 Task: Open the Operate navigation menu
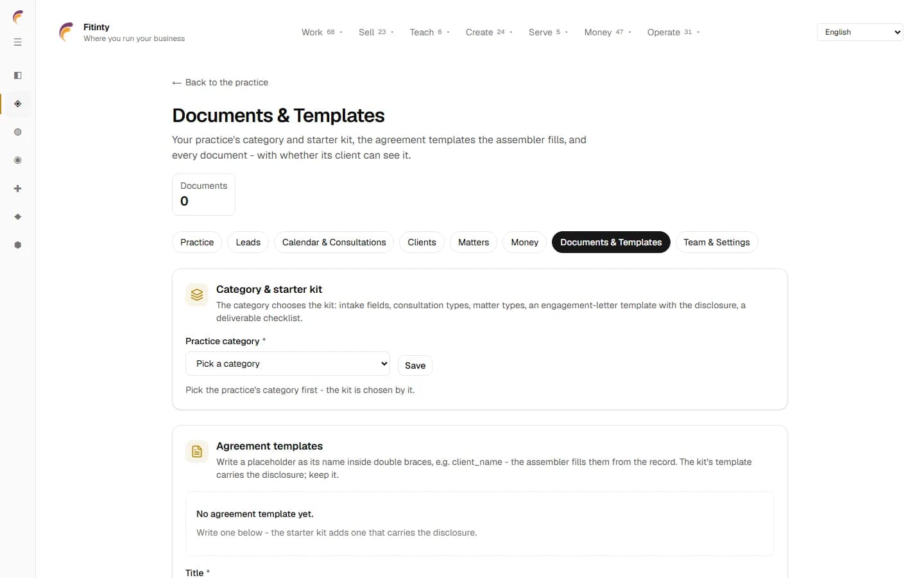pos(673,32)
